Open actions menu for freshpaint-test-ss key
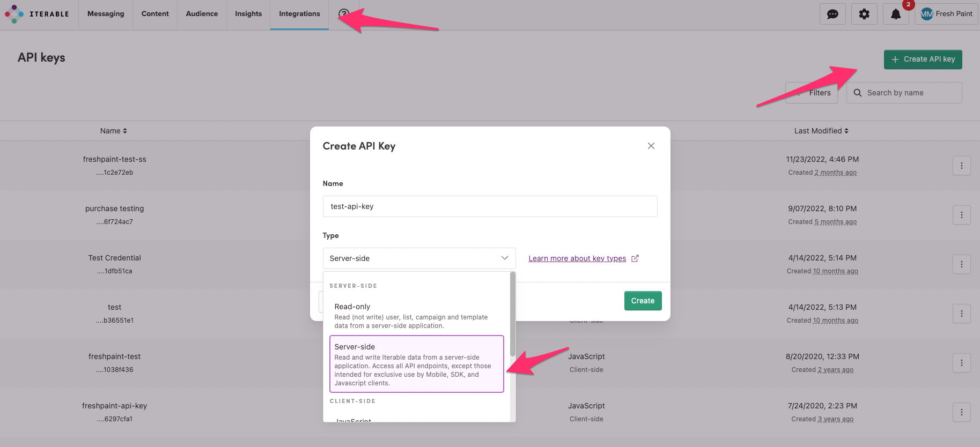 click(x=961, y=166)
